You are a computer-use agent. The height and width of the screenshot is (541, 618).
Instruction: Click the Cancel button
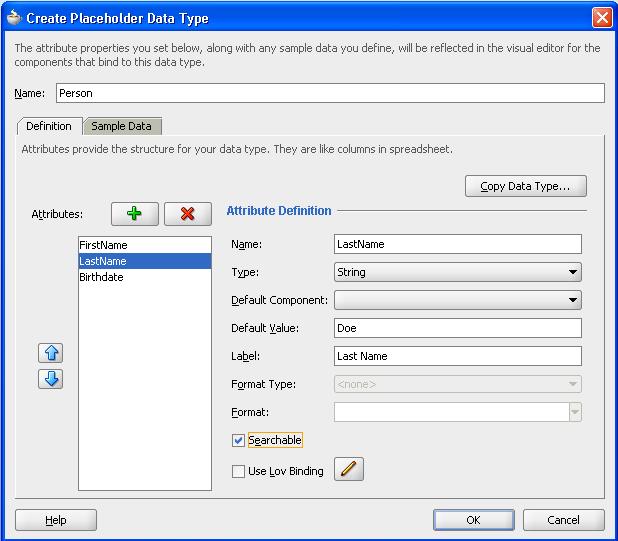click(x=564, y=520)
